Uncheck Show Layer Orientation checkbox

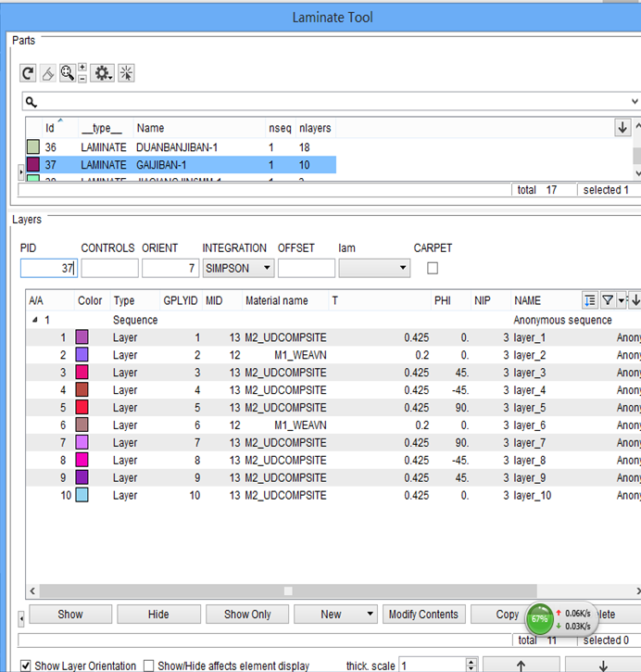click(x=26, y=666)
